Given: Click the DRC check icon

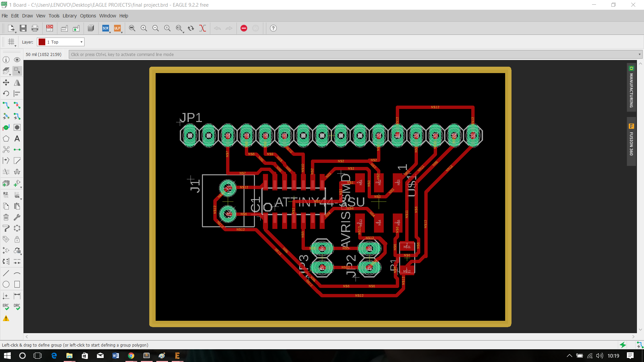Looking at the screenshot, I should pyautogui.click(x=17, y=307).
